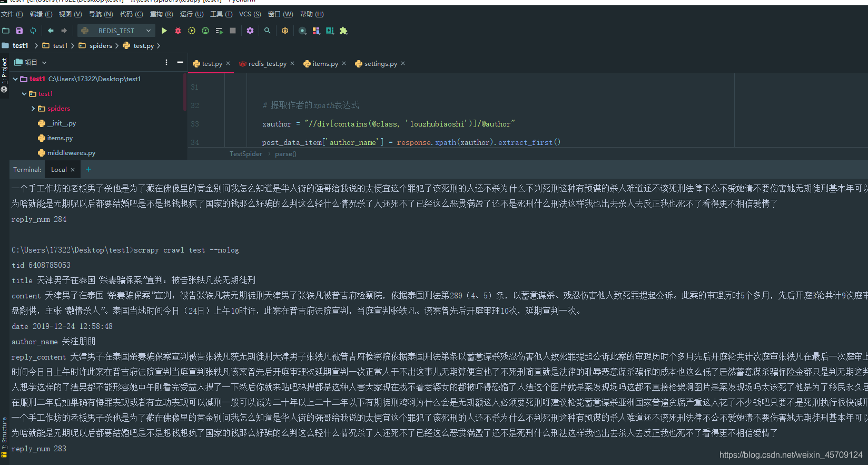Click the round teal plugin toolbar icon
Image resolution: width=868 pixels, height=465 pixels.
pos(302,31)
